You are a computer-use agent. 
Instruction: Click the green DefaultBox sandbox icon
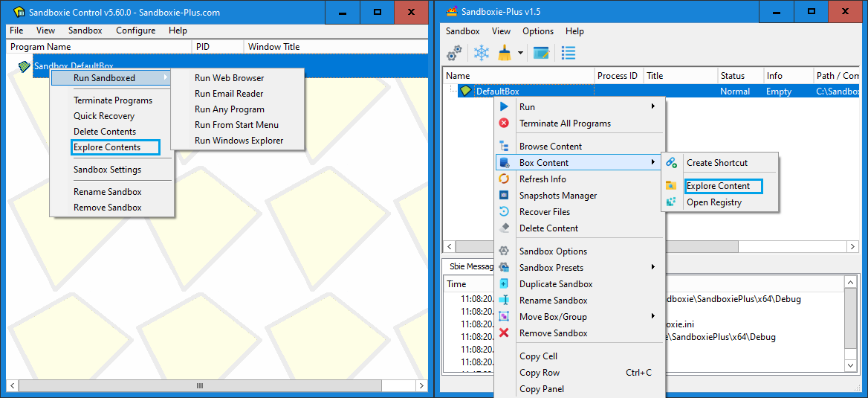click(x=466, y=92)
